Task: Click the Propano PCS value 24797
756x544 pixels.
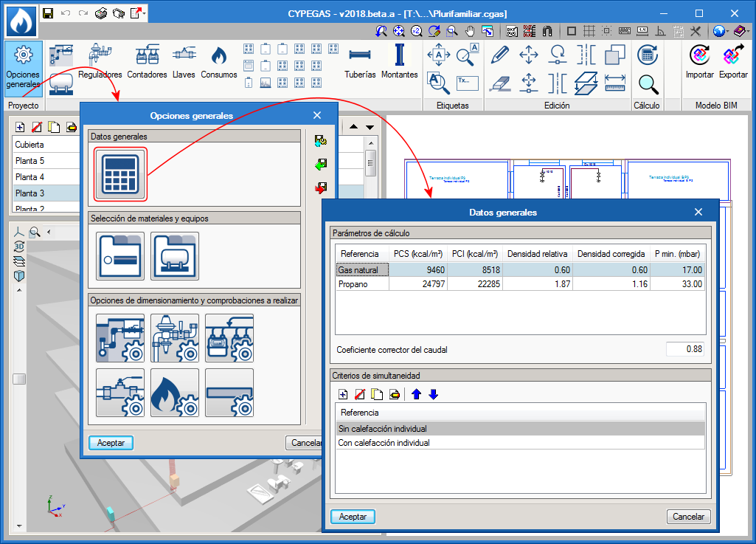Action: [434, 284]
